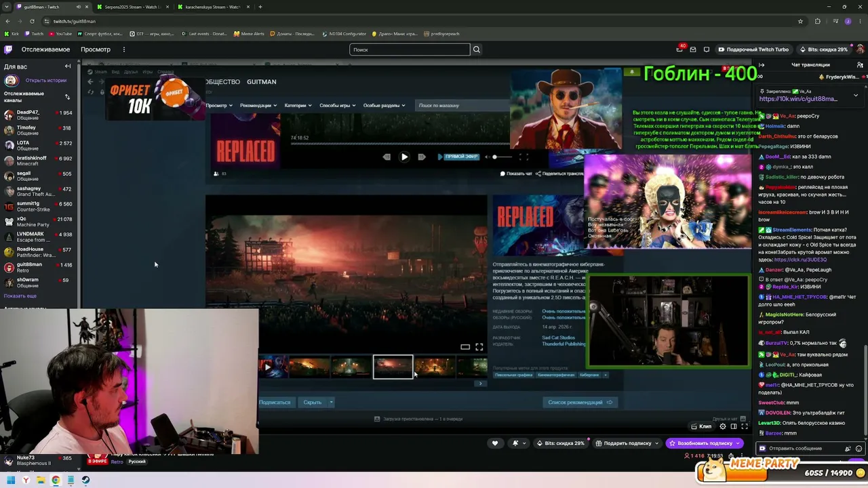Open channel points icon beside message box

click(x=762, y=449)
